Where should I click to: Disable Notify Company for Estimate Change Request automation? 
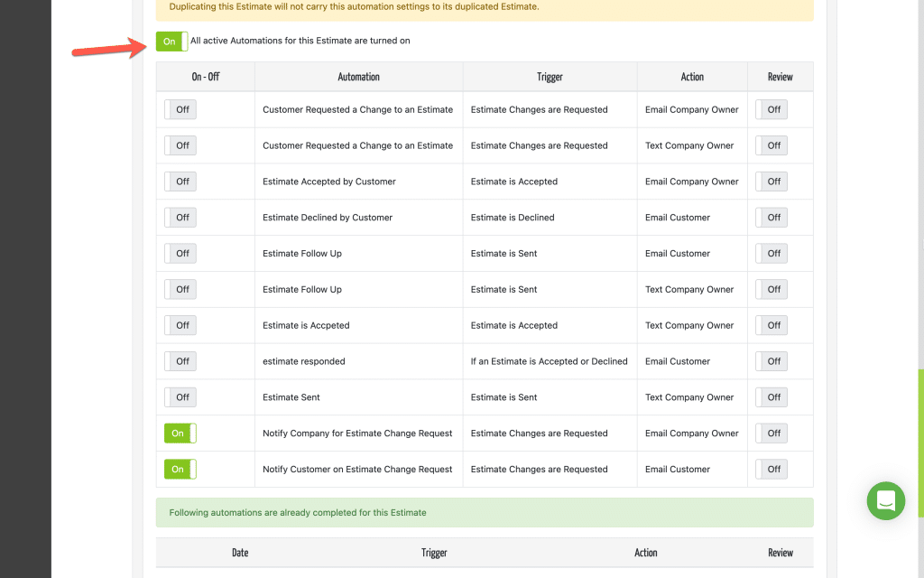pos(180,433)
